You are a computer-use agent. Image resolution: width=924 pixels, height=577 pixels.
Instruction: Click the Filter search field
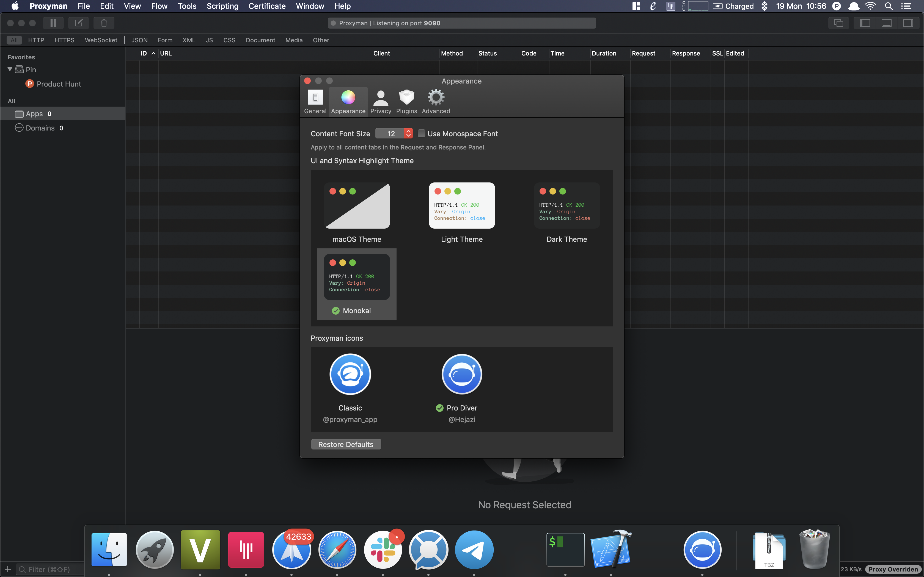[50, 569]
